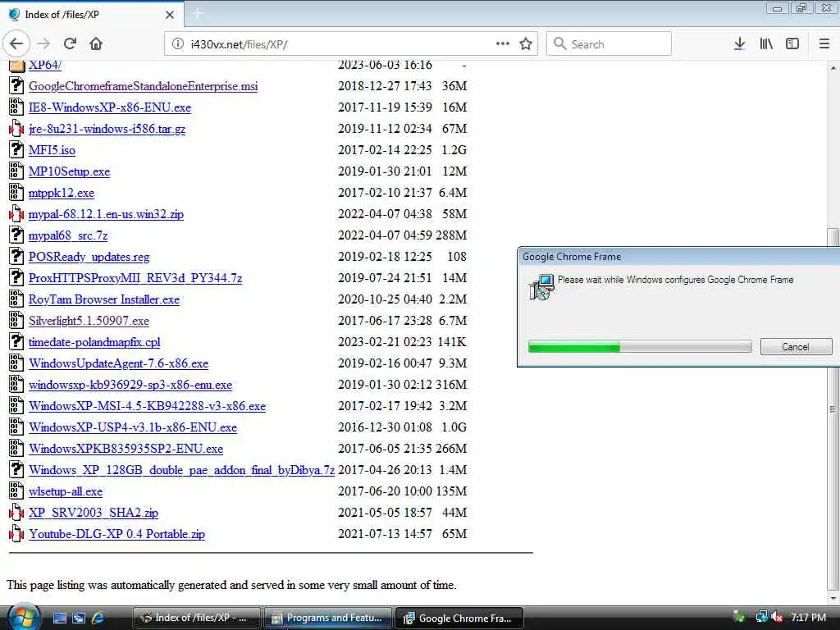Download GoogleChromeframeStandaloneEnterprise.msi
The width and height of the screenshot is (840, 630).
tap(143, 86)
